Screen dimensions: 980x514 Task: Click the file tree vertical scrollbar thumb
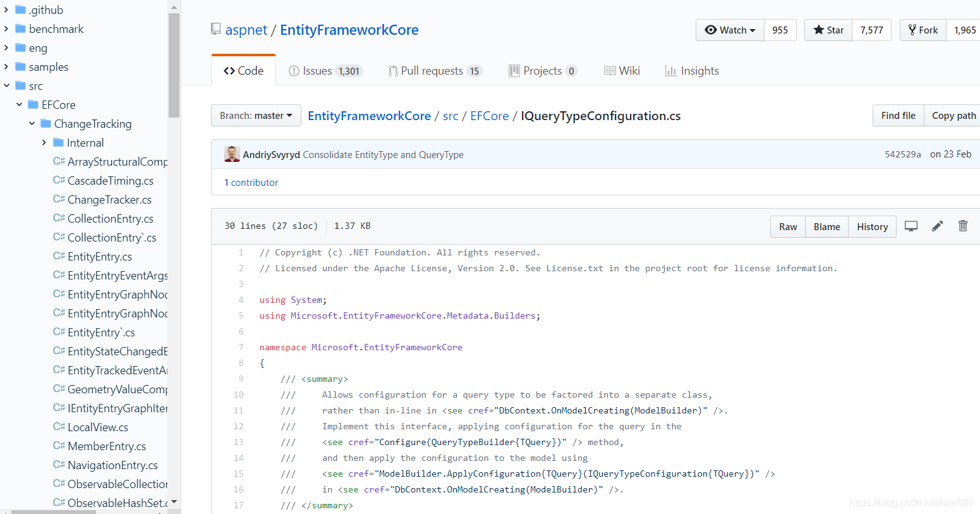coord(174,66)
